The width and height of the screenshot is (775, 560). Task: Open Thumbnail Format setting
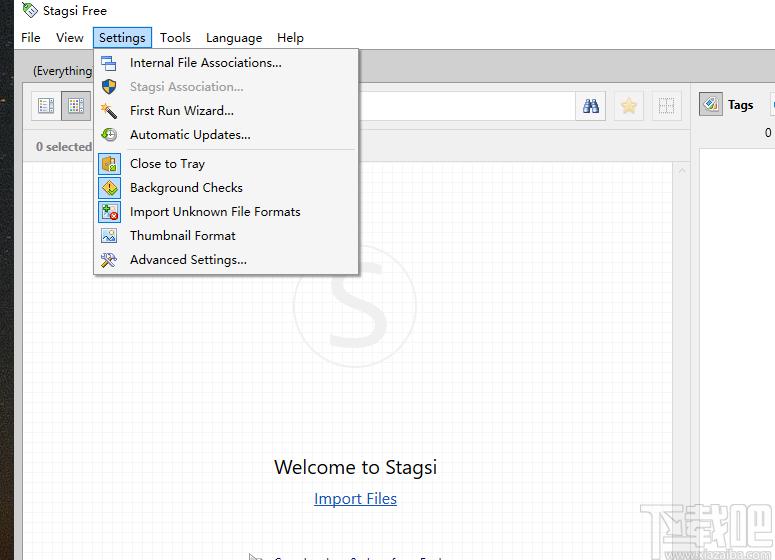point(226,236)
